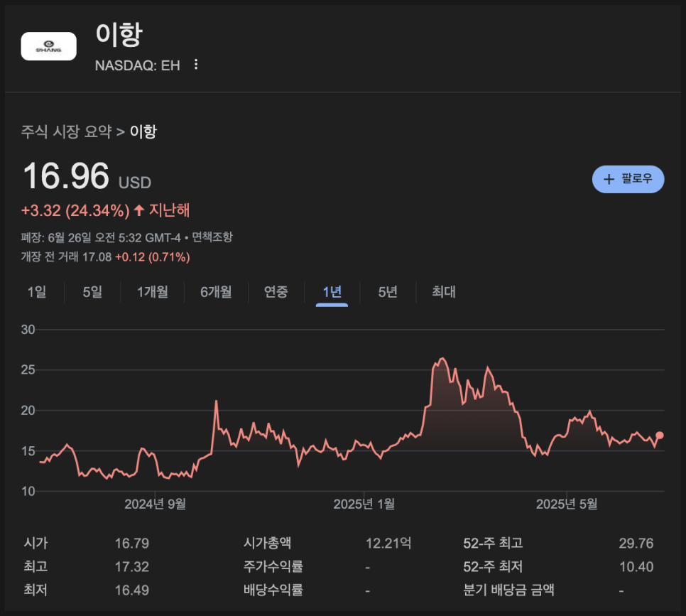Click the 2024년 9월 axis label

(x=156, y=504)
